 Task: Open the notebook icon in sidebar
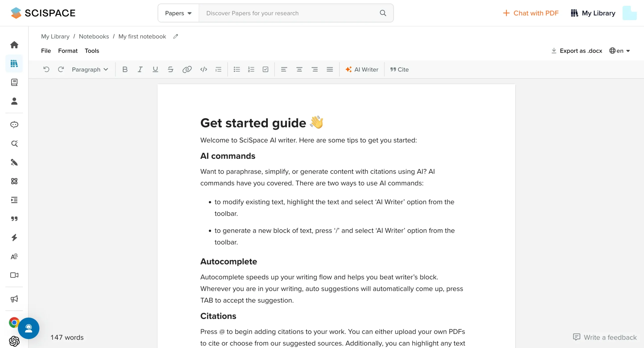14,82
